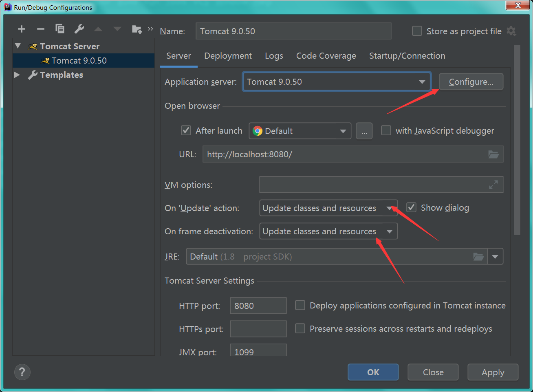This screenshot has height=392, width=533.
Task: Browse with the folder icon in the URL field
Action: (493, 154)
